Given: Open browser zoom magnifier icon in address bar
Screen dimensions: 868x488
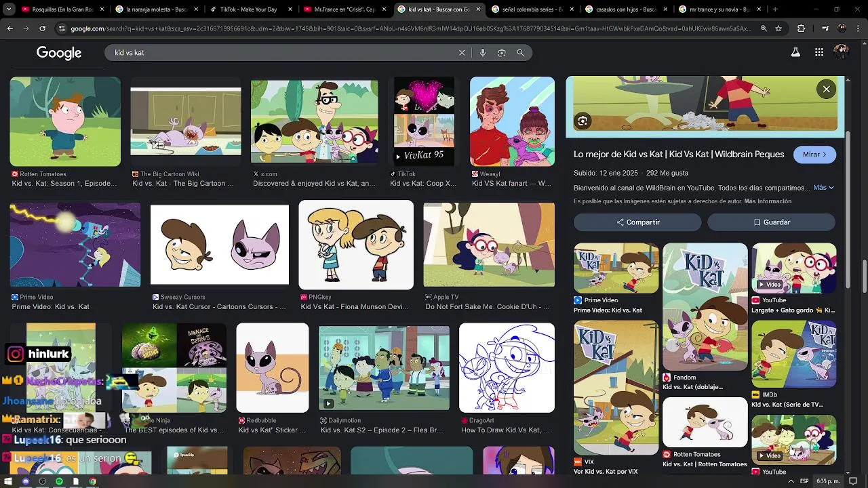Looking at the screenshot, I should tap(764, 28).
